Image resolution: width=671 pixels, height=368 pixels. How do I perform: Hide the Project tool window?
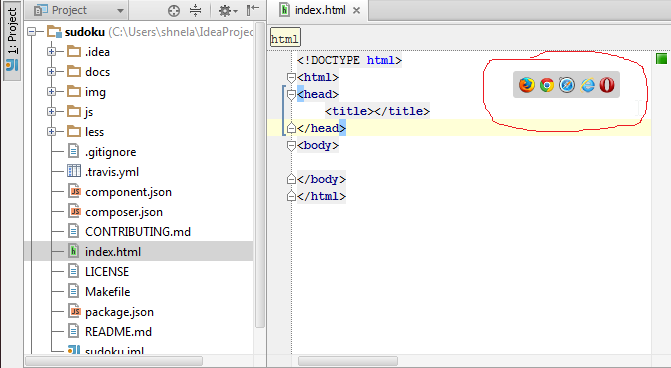(253, 10)
